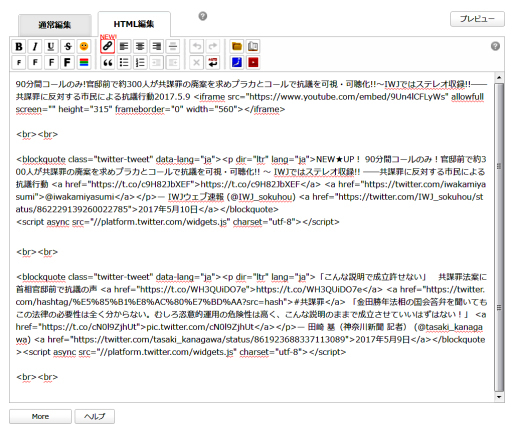Open the emoji smiley picker
The height and width of the screenshot is (433, 513).
[84, 46]
